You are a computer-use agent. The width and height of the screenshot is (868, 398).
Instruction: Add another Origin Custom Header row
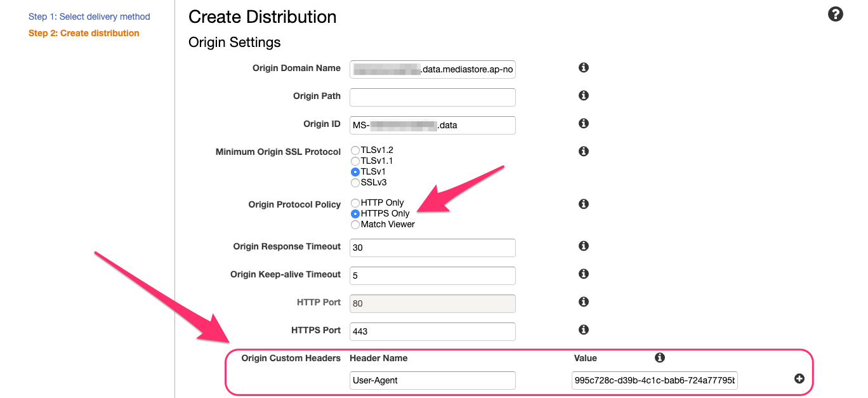pos(799,378)
